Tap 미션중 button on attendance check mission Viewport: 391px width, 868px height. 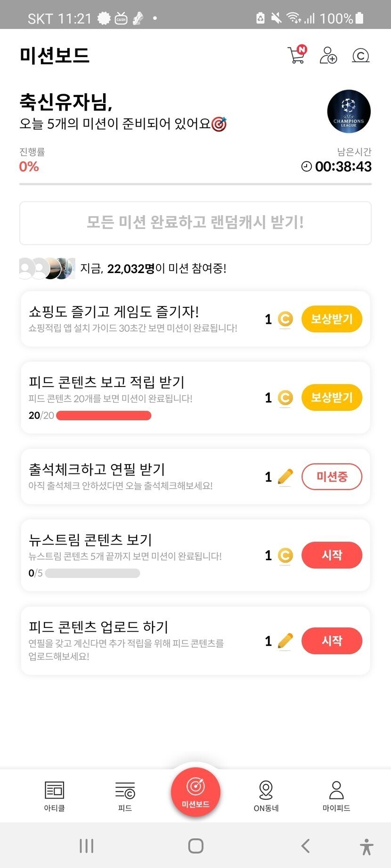[x=332, y=477]
